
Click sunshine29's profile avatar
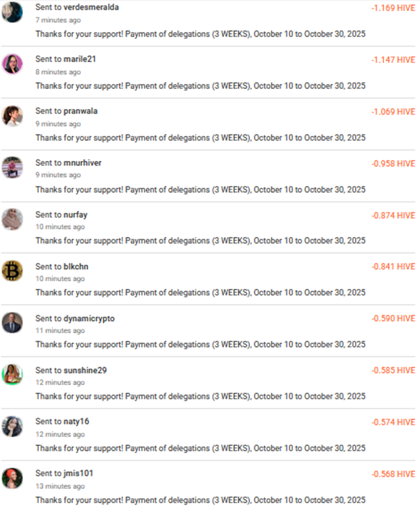click(x=12, y=374)
